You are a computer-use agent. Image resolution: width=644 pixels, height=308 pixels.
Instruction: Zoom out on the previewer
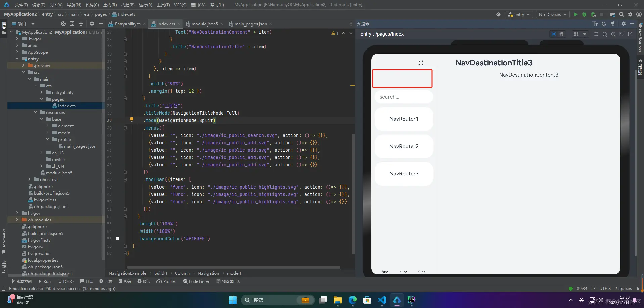tap(605, 34)
